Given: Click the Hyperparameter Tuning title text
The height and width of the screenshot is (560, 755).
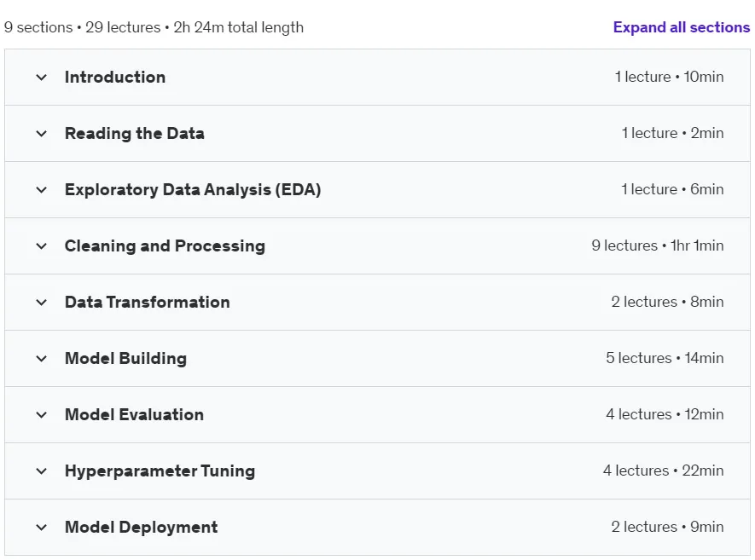Looking at the screenshot, I should 160,471.
